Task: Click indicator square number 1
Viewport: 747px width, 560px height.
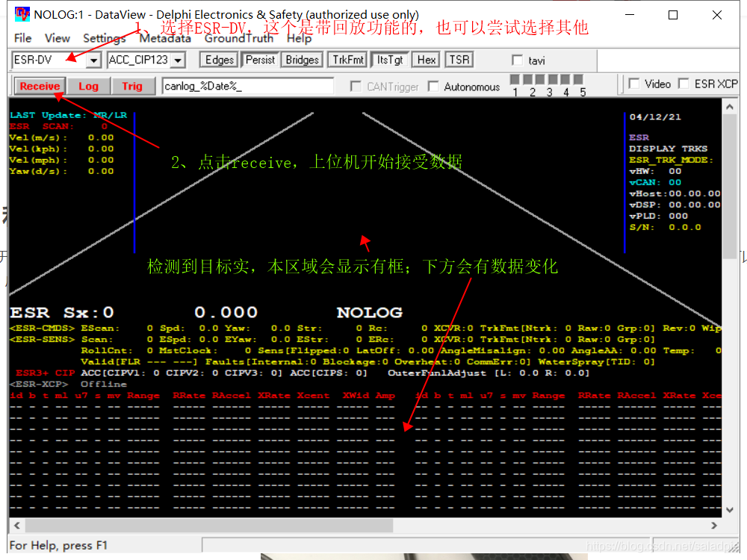Action: pos(515,79)
